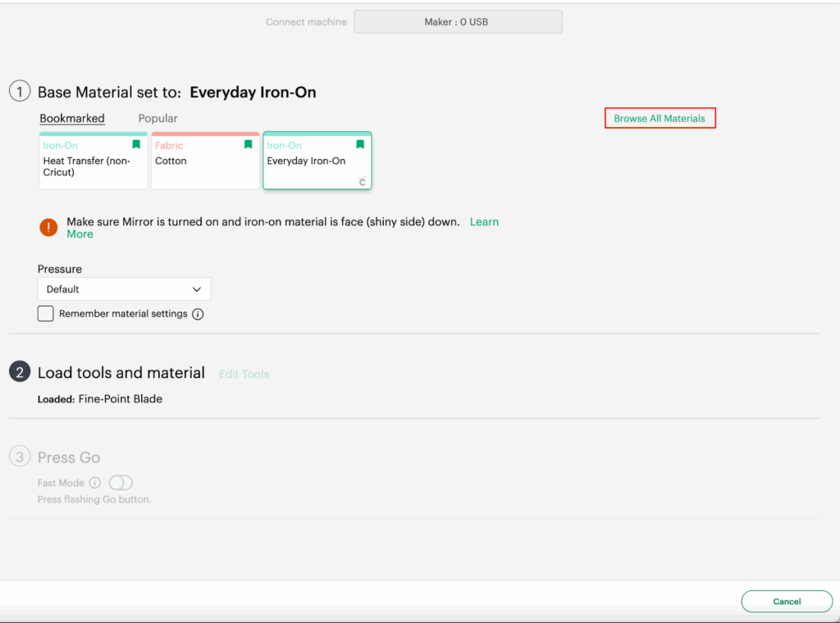Click bookmark icon on Everyday Iron-On card
840x623 pixels.
click(x=359, y=145)
